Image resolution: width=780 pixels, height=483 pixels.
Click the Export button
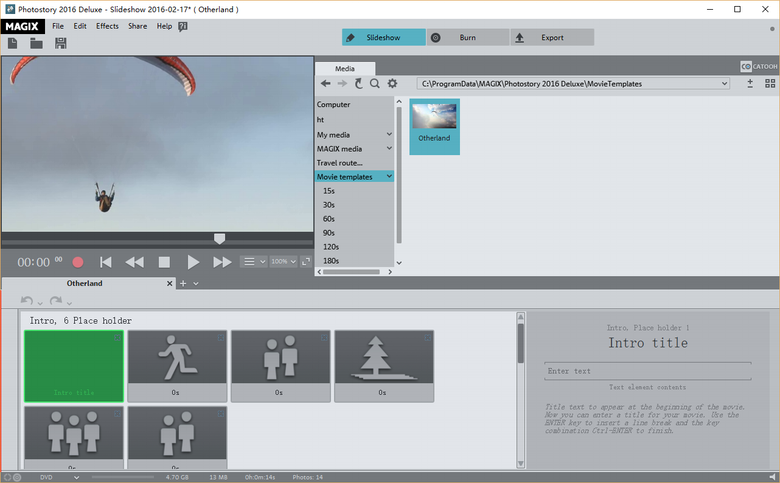(x=552, y=37)
